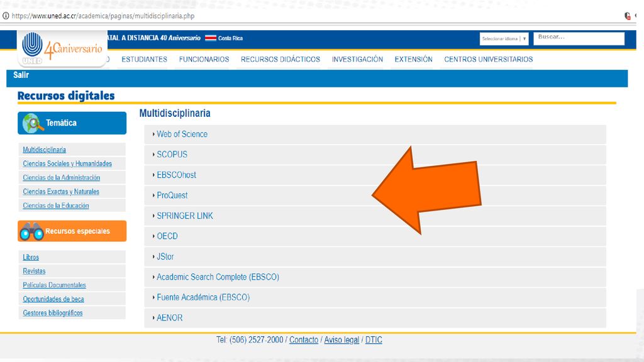Open the Películas Documentales link
The height and width of the screenshot is (362, 644).
tap(54, 285)
